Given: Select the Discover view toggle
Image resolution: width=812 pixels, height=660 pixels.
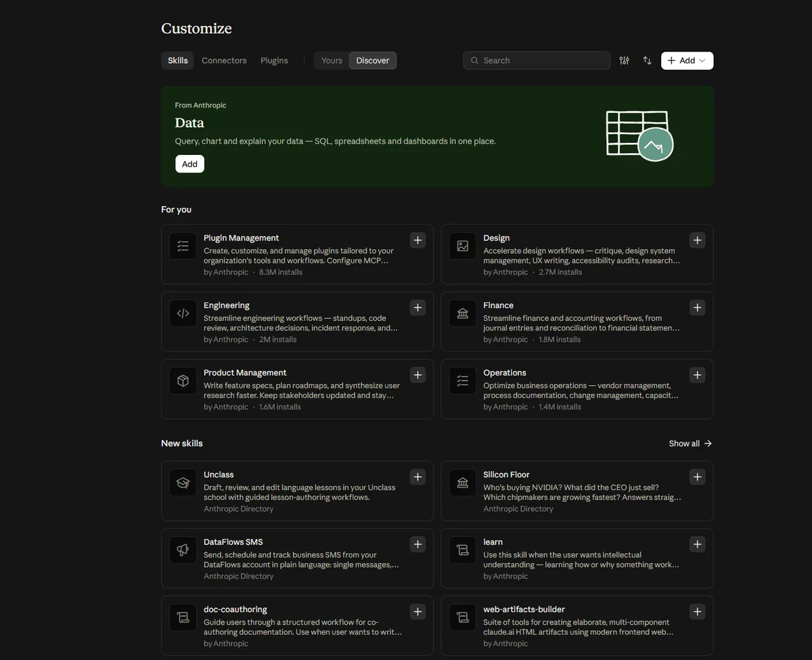Looking at the screenshot, I should (x=373, y=60).
